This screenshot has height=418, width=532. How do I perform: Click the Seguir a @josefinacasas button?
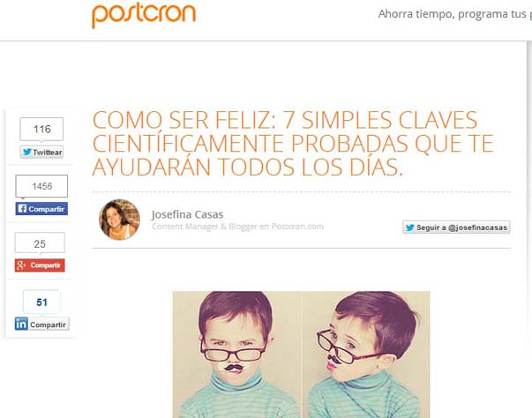[456, 228]
